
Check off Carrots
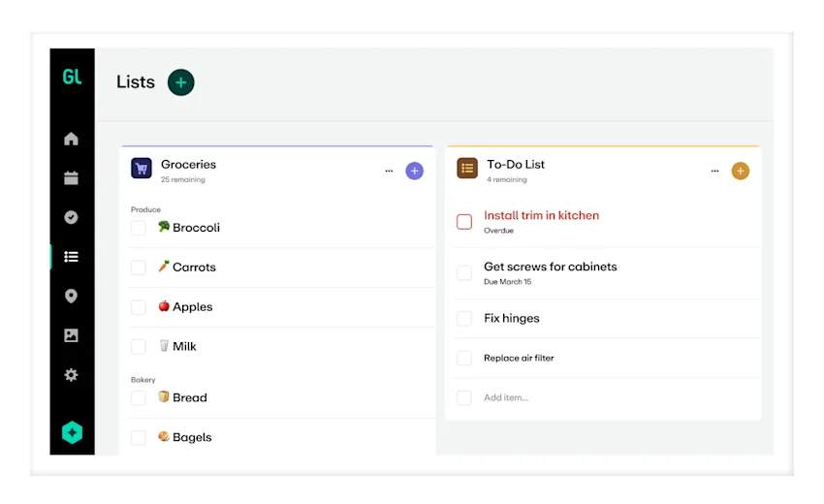(x=139, y=268)
